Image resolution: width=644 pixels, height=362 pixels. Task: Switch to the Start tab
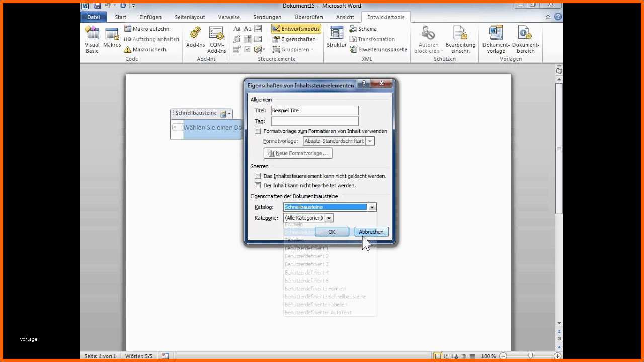click(120, 17)
